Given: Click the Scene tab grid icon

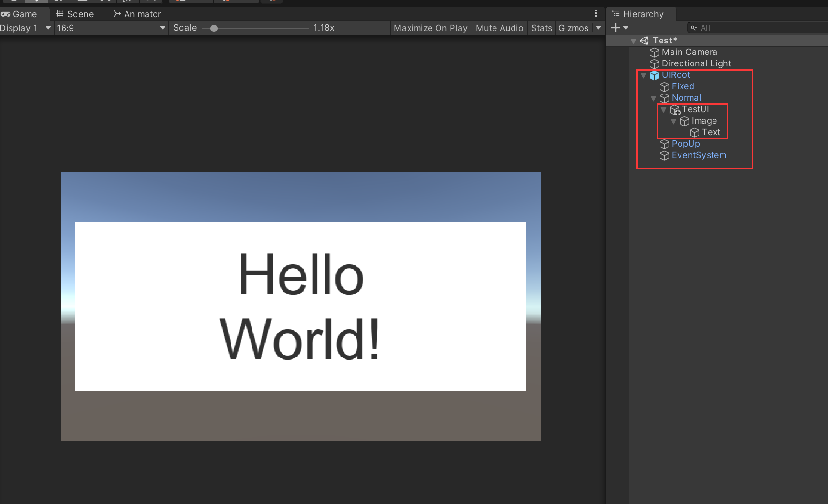Looking at the screenshot, I should 60,13.
